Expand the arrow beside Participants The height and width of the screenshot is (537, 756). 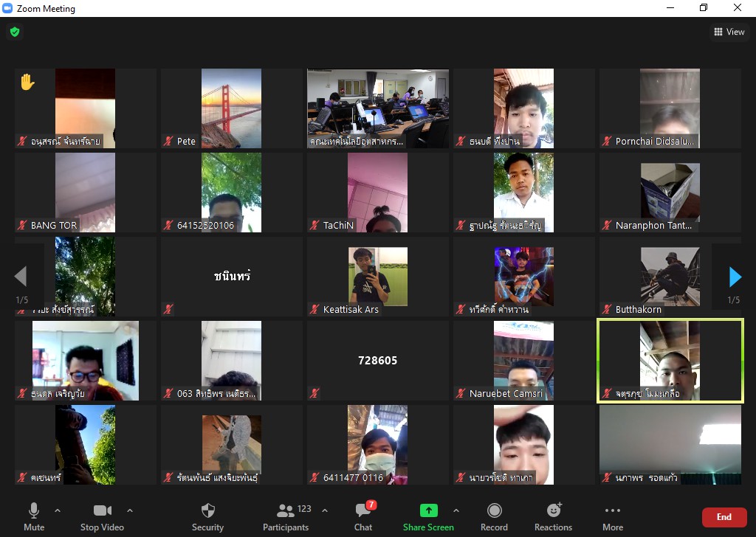(325, 510)
